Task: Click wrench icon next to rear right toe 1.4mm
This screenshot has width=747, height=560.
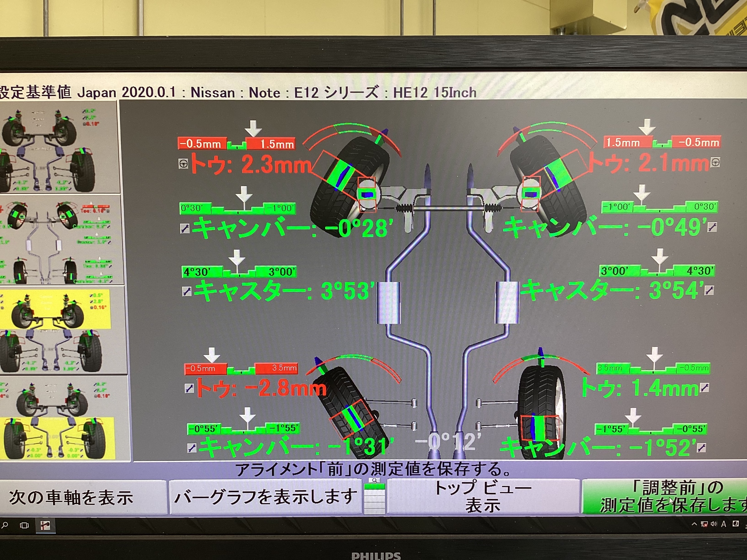Action: tap(704, 388)
